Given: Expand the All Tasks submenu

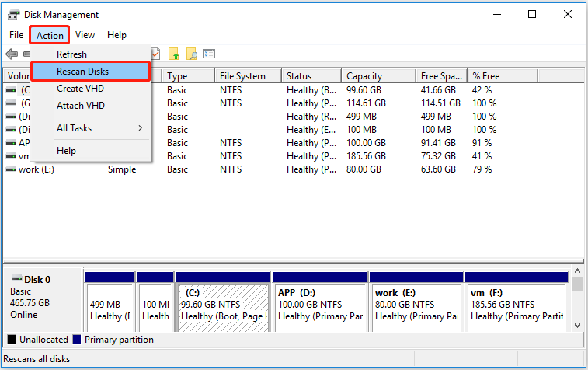Looking at the screenshot, I should click(x=91, y=128).
